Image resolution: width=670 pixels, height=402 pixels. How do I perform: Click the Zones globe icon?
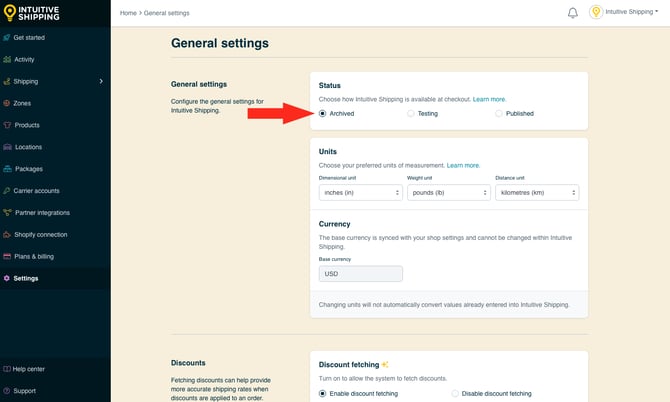click(7, 103)
